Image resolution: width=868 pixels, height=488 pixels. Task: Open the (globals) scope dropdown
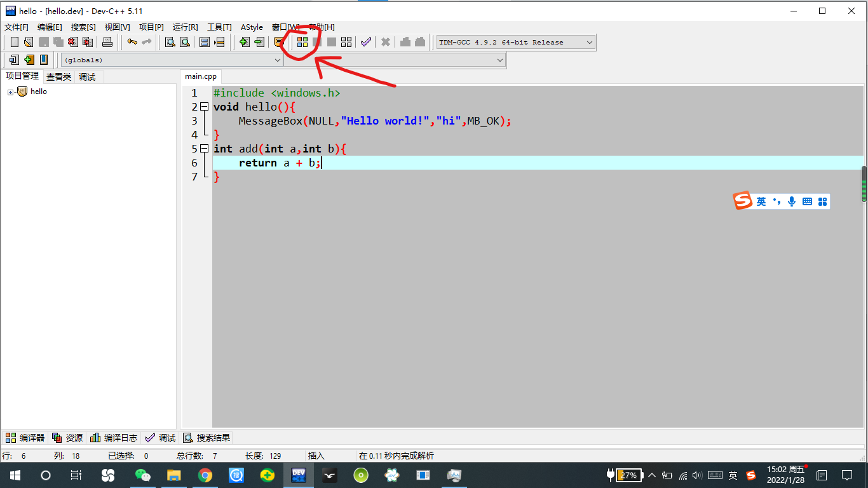(x=278, y=60)
